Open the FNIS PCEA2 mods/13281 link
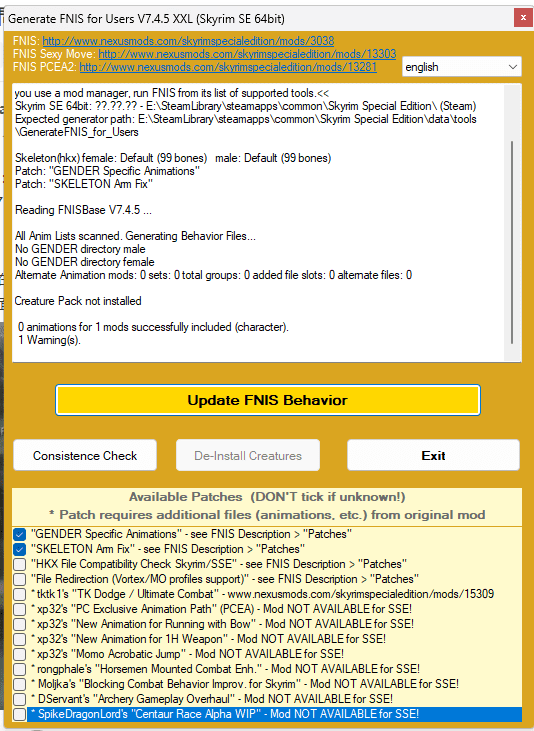The height and width of the screenshot is (731, 534). click(228, 67)
